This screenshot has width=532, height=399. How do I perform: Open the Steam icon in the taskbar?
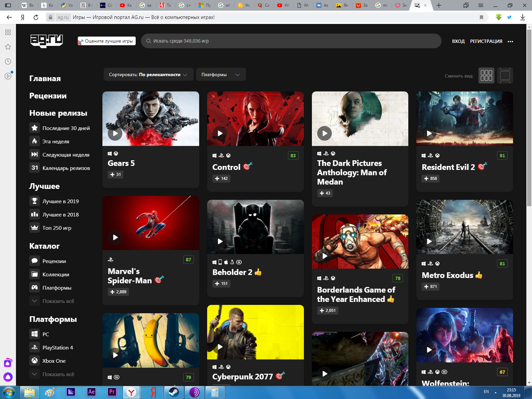click(173, 392)
